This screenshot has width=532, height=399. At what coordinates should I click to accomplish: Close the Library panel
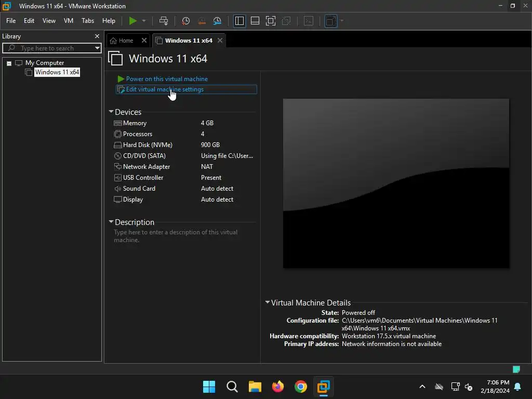(x=97, y=36)
